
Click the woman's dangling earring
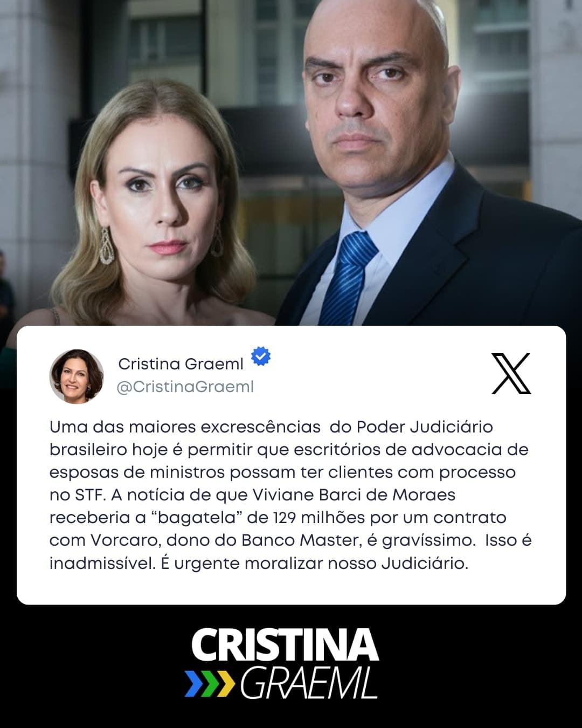click(x=106, y=246)
